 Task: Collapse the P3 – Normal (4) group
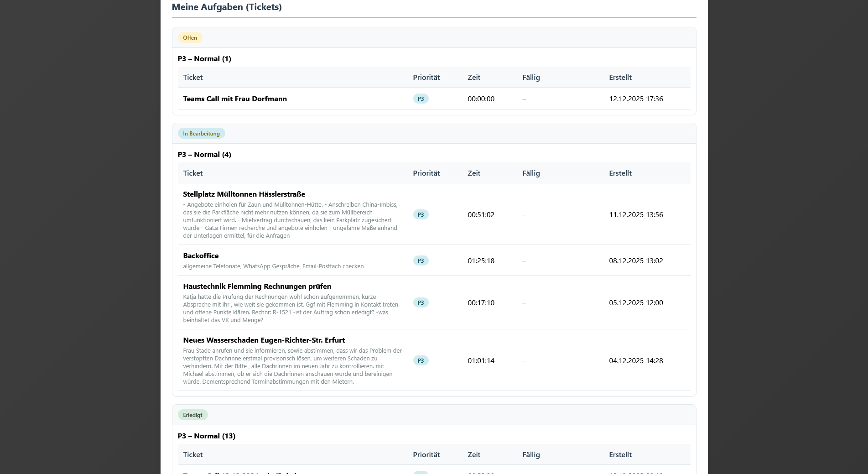click(204, 155)
